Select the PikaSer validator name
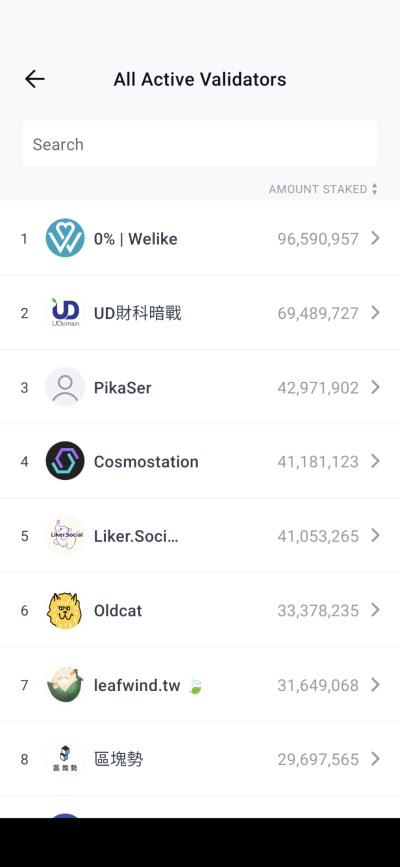Image resolution: width=400 pixels, height=867 pixels. click(123, 388)
